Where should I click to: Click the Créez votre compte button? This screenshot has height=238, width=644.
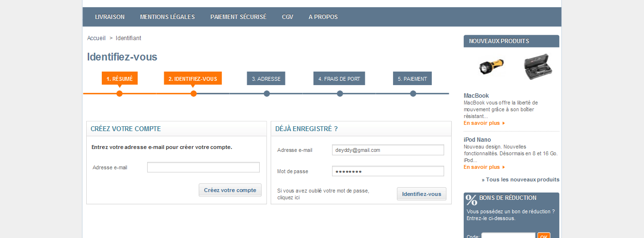tap(230, 190)
